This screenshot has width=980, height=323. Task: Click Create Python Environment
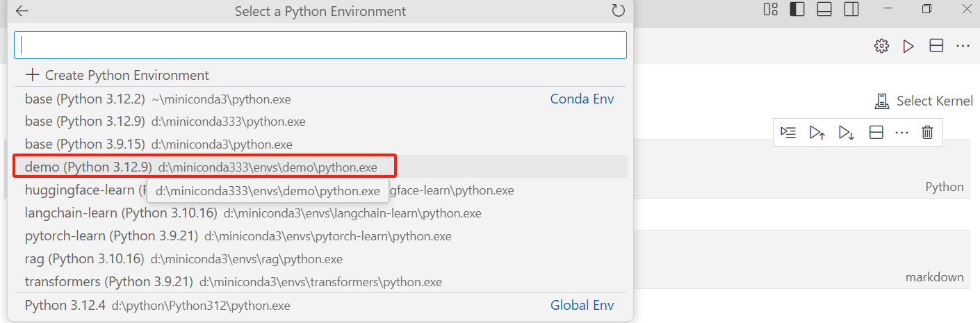point(117,75)
